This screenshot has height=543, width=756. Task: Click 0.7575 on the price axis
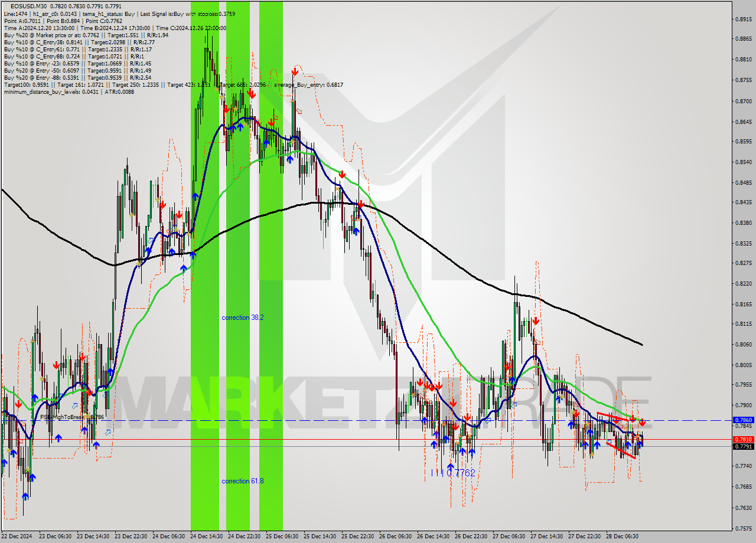744,528
